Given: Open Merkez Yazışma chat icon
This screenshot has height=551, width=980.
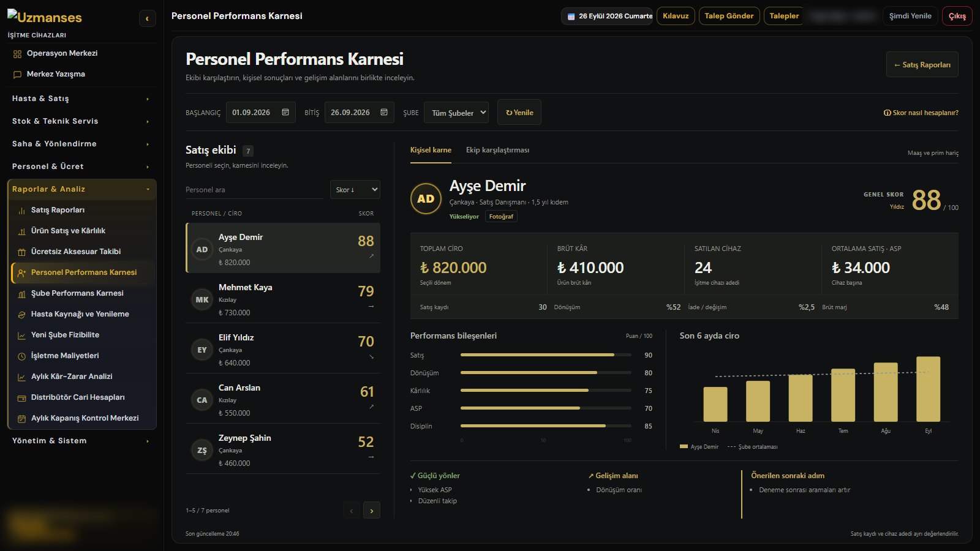Looking at the screenshot, I should pyautogui.click(x=17, y=75).
